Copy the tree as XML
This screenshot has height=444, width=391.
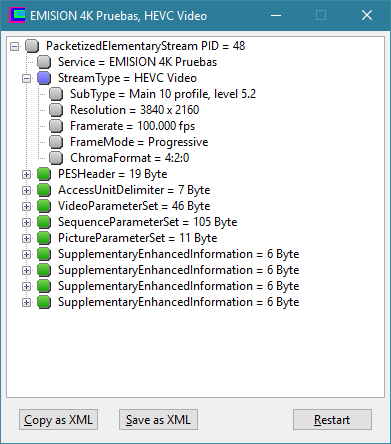pyautogui.click(x=58, y=420)
